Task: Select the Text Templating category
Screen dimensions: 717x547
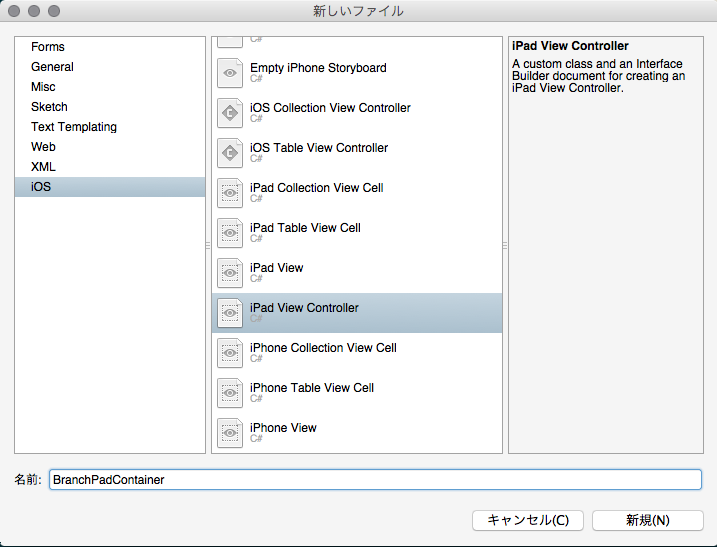Action: 110,127
